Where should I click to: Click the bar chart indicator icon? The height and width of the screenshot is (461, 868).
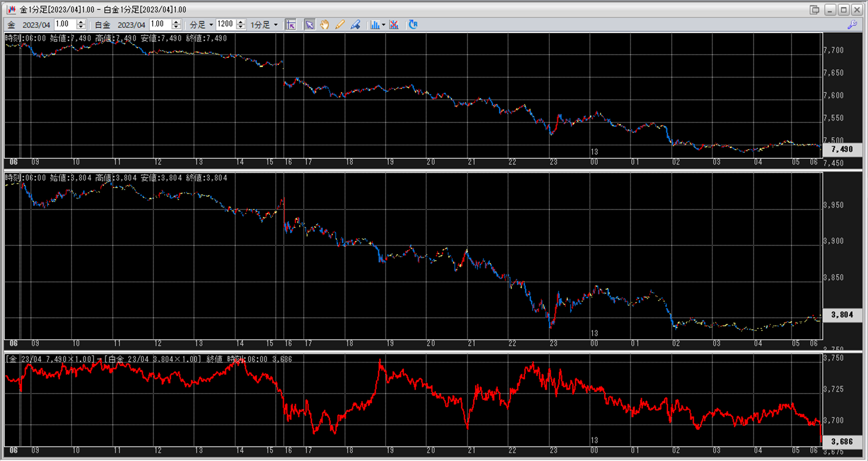pos(374,25)
